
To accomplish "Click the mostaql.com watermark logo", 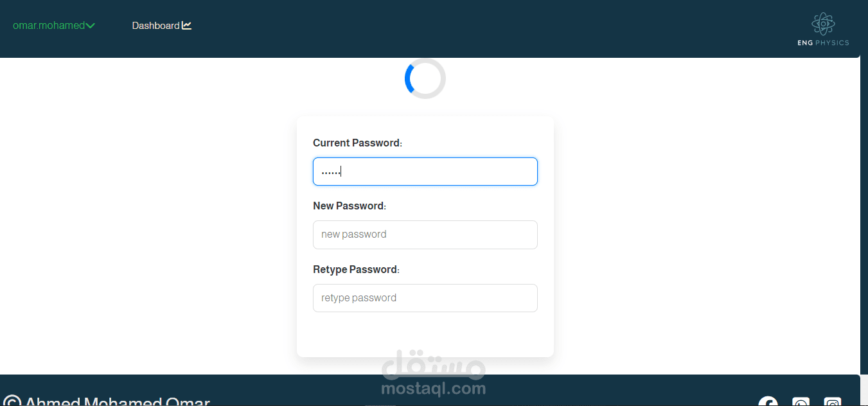I will [x=434, y=373].
